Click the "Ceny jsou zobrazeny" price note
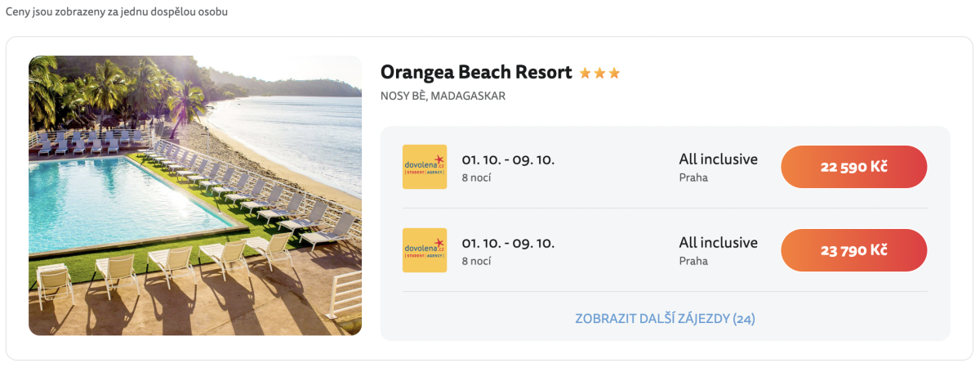The image size is (980, 368). pyautogui.click(x=117, y=13)
